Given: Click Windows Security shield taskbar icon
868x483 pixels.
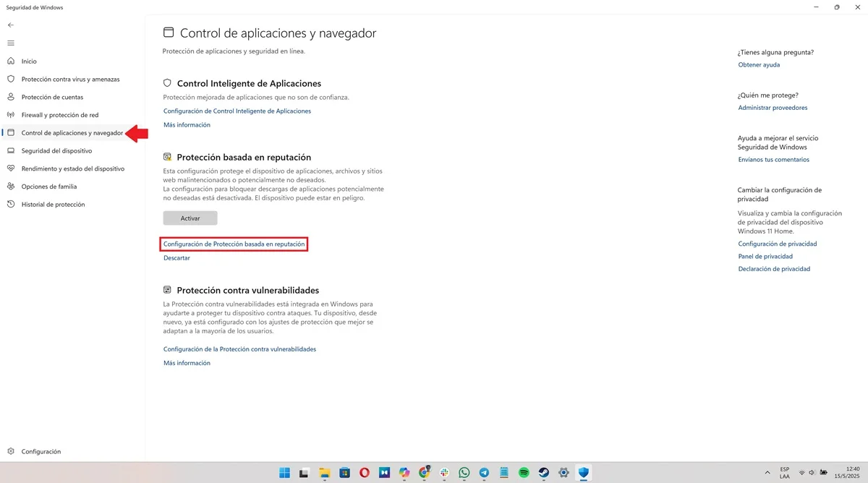Looking at the screenshot, I should (x=584, y=473).
